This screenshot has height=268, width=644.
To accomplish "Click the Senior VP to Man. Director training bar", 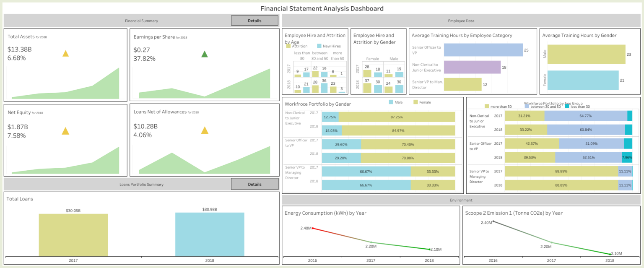I will click(x=463, y=84).
